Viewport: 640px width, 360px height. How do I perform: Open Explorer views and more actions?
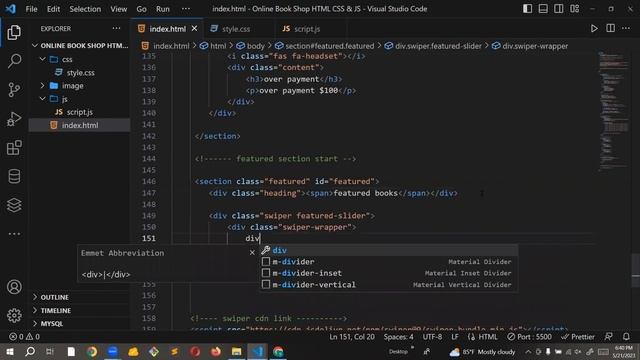[116, 28]
